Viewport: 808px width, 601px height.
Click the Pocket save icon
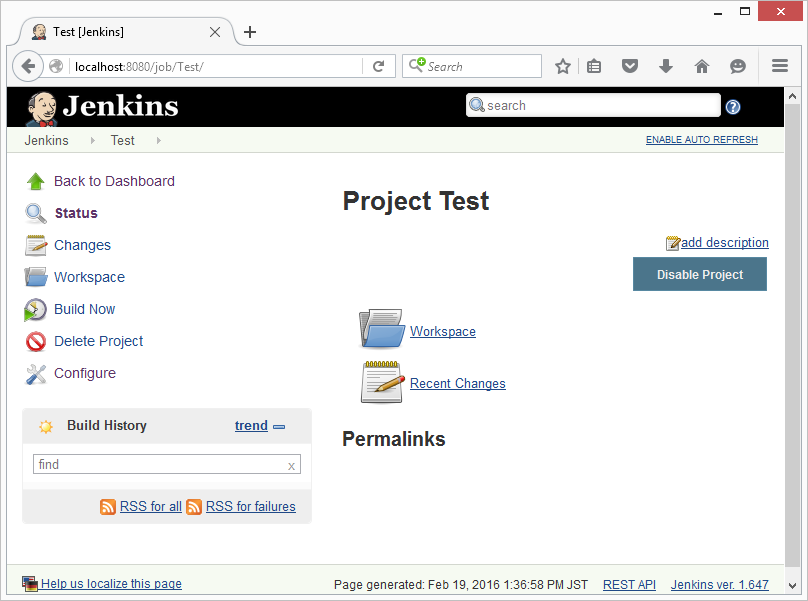click(630, 66)
